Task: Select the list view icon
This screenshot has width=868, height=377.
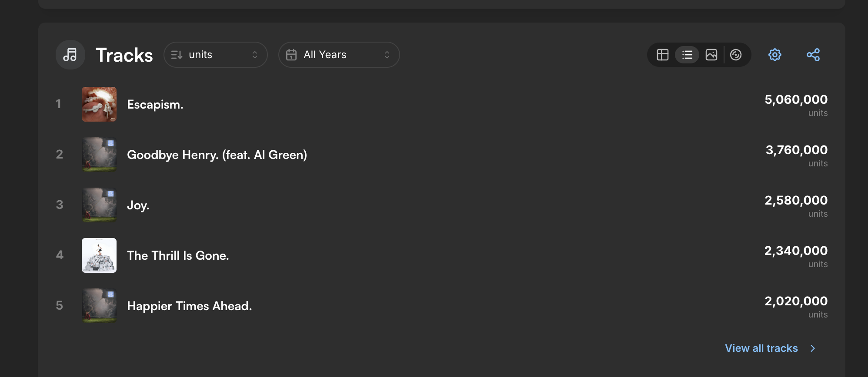Action: 687,55
